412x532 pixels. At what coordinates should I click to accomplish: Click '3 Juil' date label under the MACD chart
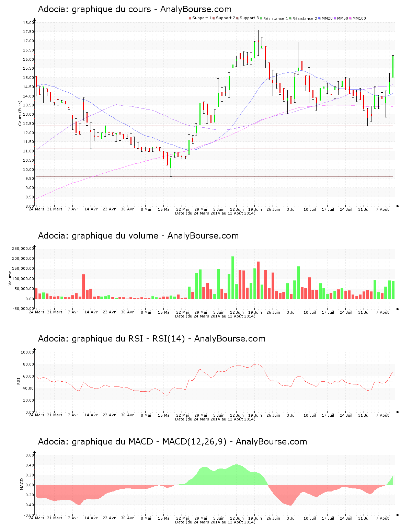291,518
